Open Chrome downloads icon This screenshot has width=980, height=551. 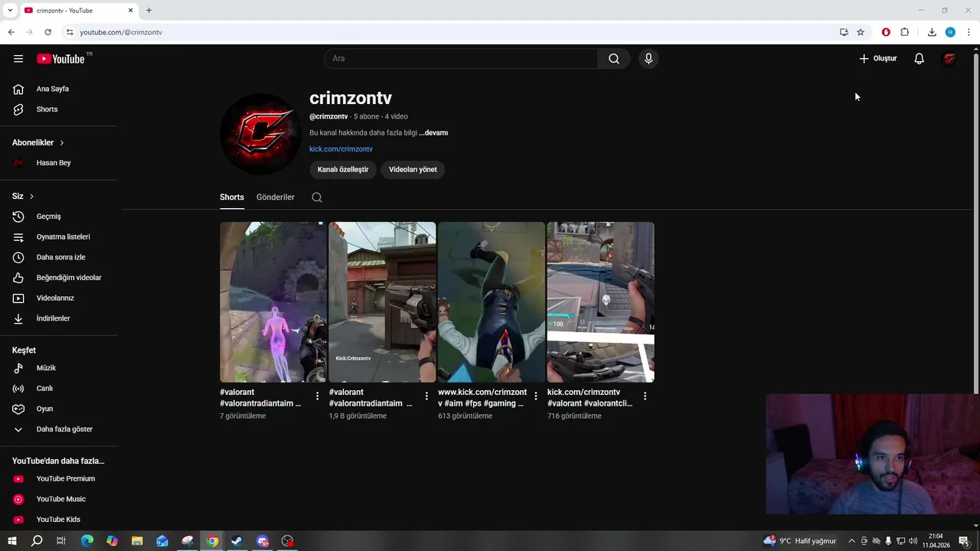point(932,32)
